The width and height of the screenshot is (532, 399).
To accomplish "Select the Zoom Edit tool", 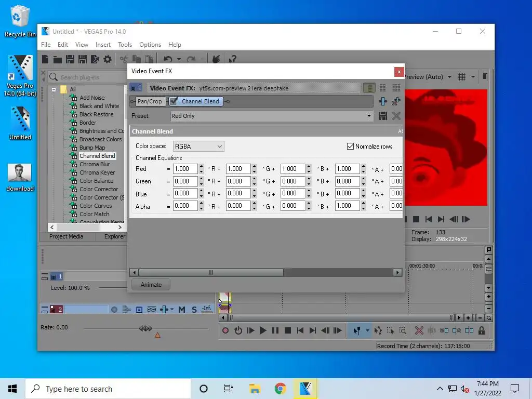I will click(x=403, y=330).
